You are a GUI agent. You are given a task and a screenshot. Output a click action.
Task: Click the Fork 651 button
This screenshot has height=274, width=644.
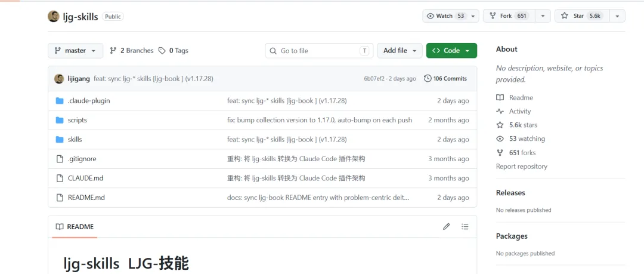(x=509, y=16)
